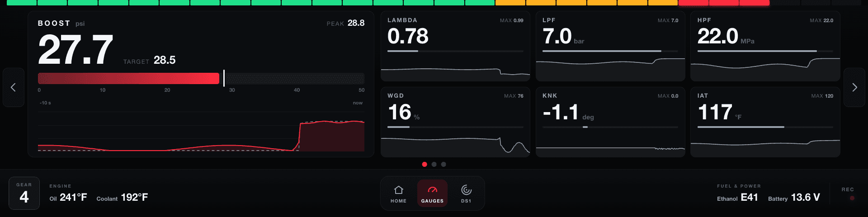Click the IAT value 117
This screenshot has width=868, height=217.
[x=715, y=112]
